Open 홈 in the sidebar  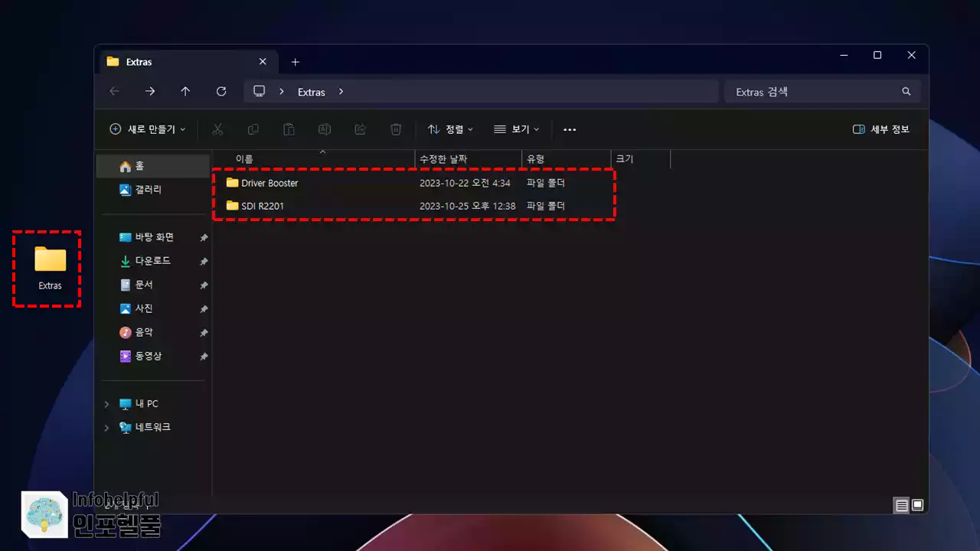point(153,165)
